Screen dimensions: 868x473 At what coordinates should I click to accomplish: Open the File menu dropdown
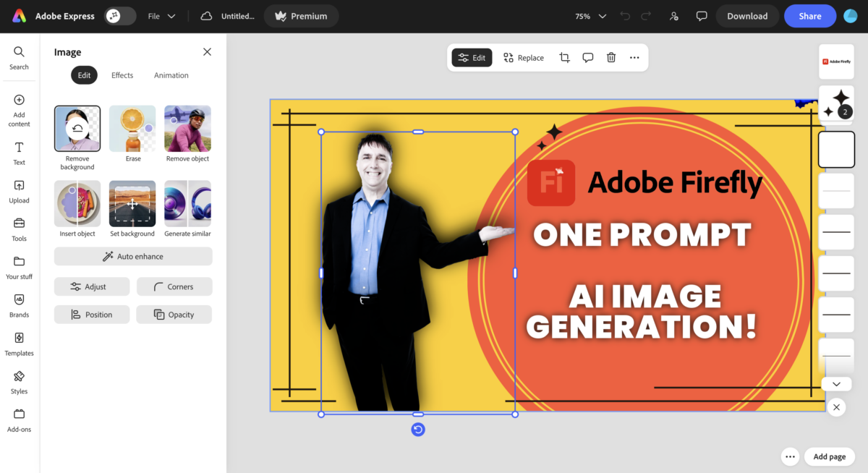161,16
